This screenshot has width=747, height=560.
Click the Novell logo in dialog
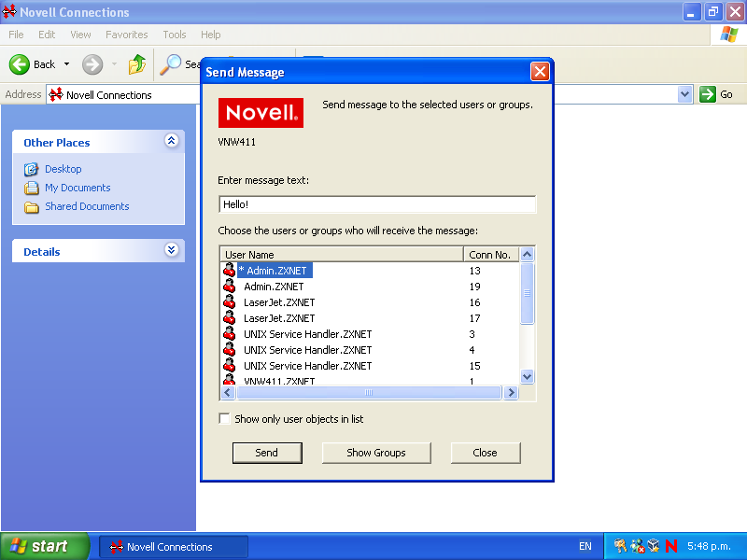pos(261,113)
